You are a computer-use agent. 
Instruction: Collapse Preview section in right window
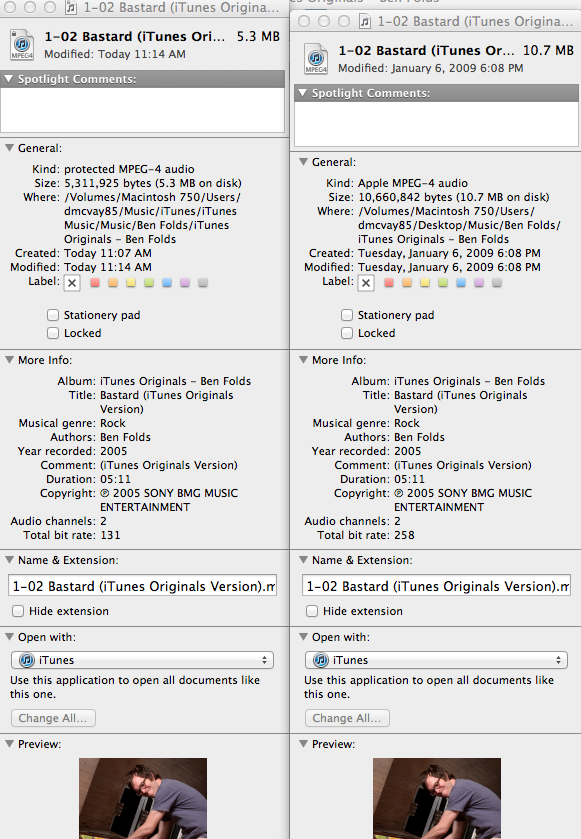303,744
